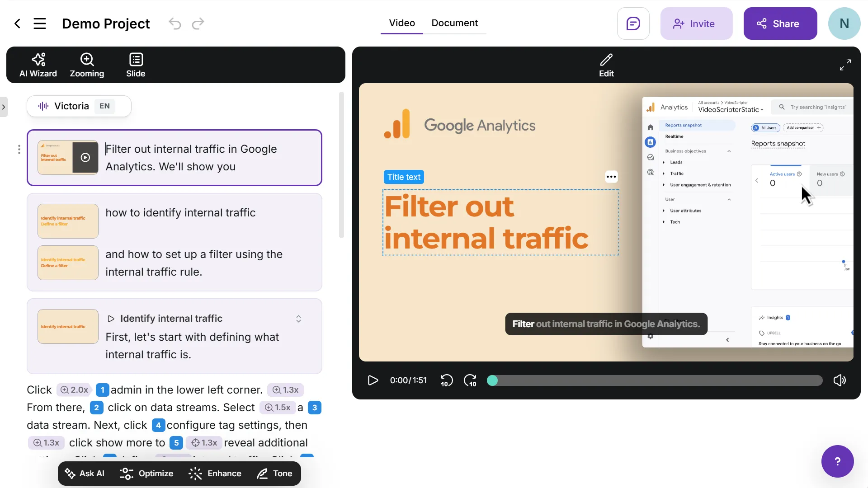Click the script text 'Filter out internal traffic in Google'
Screen dimensions: 868x488
191,149
